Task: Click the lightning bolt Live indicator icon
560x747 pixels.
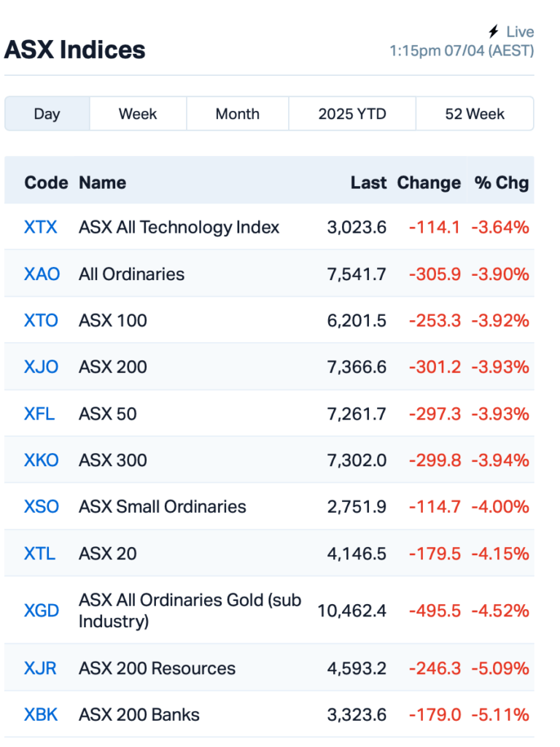Action: click(x=494, y=31)
